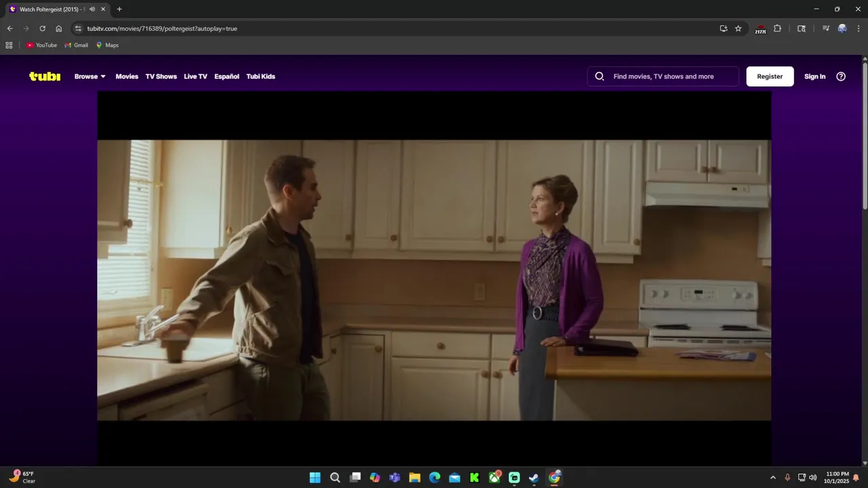Screen dimensions: 868x488
Task: Open the red car extension icon
Action: point(760,28)
